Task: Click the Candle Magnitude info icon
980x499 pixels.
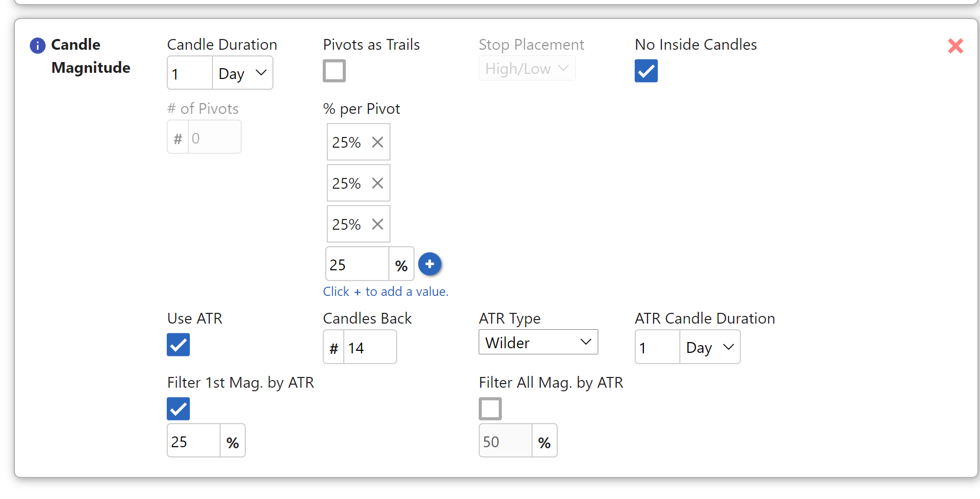Action: (37, 46)
